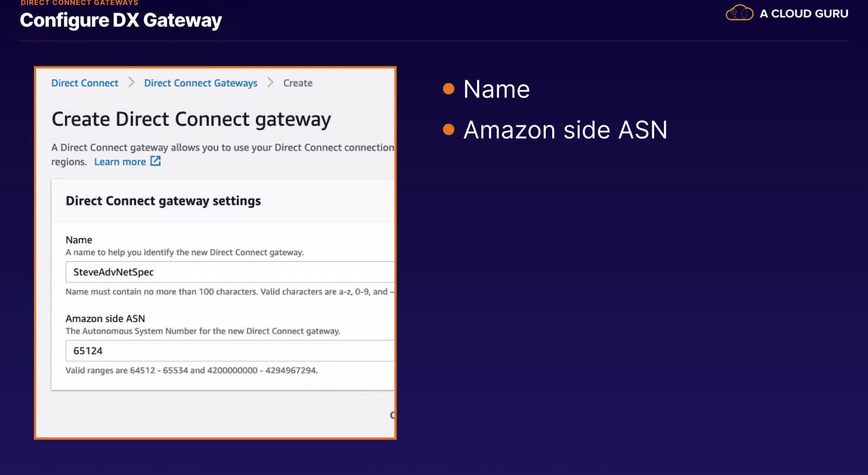Click the orange bullet beside Amazon side ASN
This screenshot has height=475, width=868.
coord(448,130)
